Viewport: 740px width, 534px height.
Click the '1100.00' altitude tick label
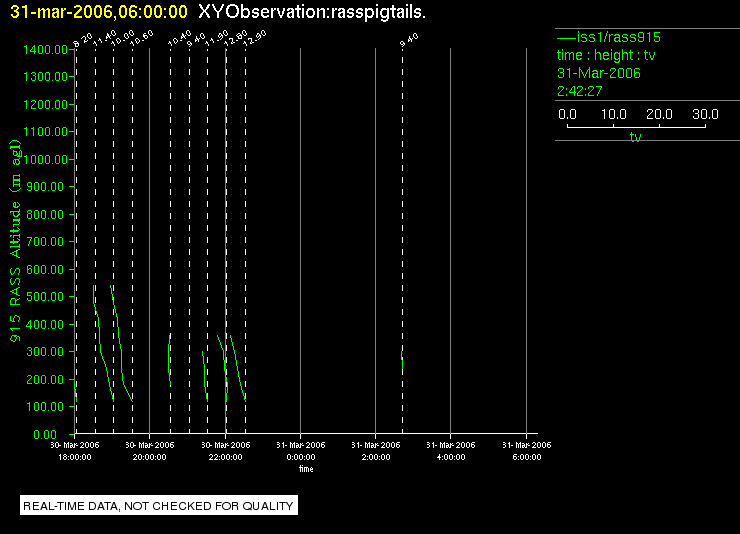click(x=45, y=132)
